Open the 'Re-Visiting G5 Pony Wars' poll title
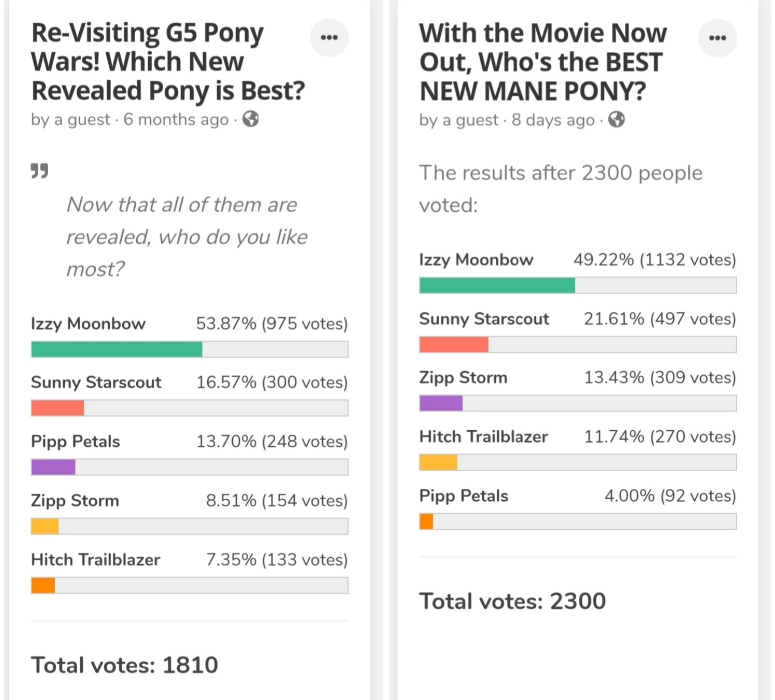Viewport: 775px width, 700px height. (168, 62)
